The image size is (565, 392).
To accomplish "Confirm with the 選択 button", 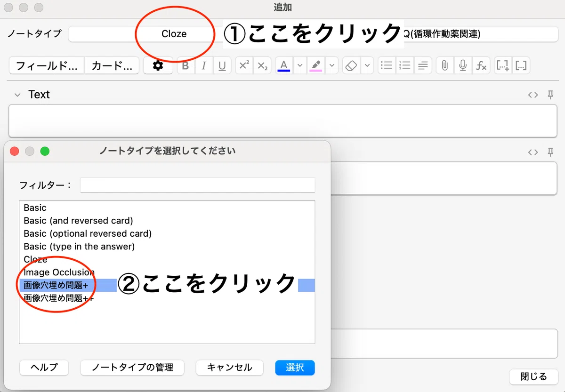I will (295, 368).
